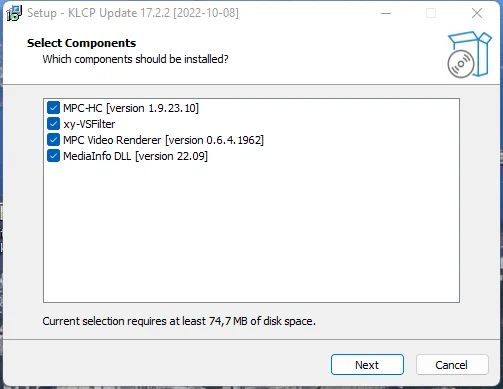Screen dimensions: 503x389
Task: Click the box-and-disc installer graphic
Action: pos(469,55)
